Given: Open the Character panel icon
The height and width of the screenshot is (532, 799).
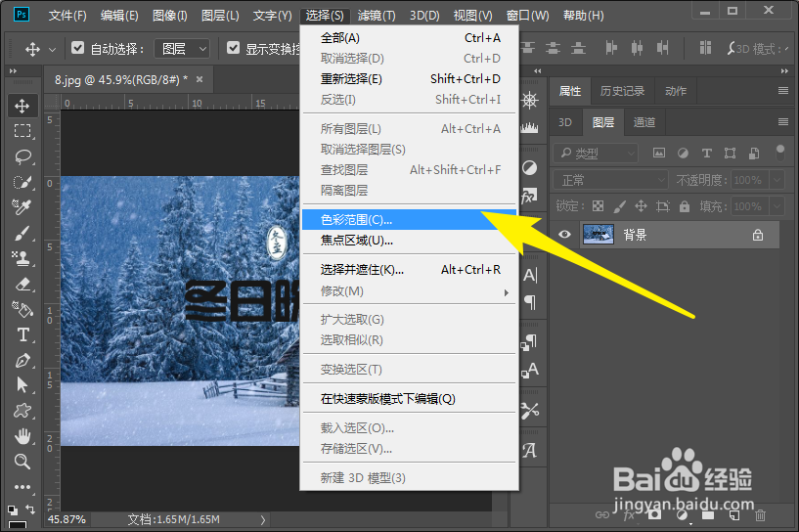Looking at the screenshot, I should 530,275.
